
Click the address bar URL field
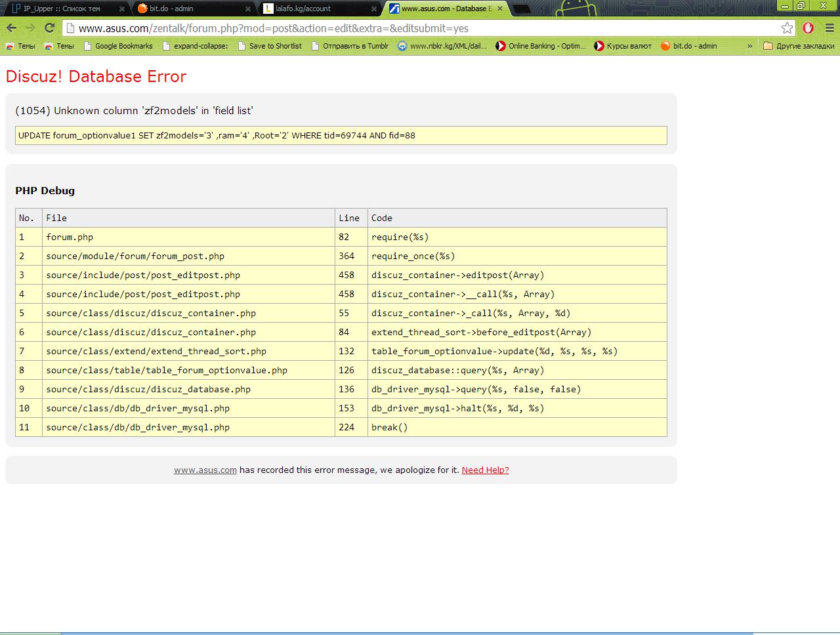(420, 28)
